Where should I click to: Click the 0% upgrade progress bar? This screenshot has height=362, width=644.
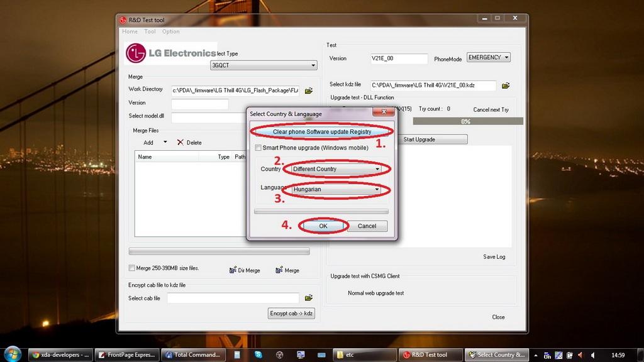tap(468, 121)
